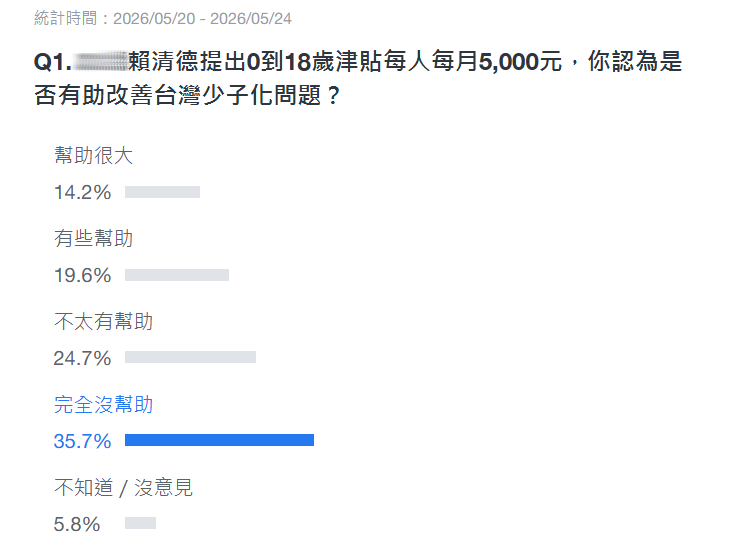Screen dimensions: 738x552
Task: Click the 24.7% result bar
Action: tap(190, 357)
